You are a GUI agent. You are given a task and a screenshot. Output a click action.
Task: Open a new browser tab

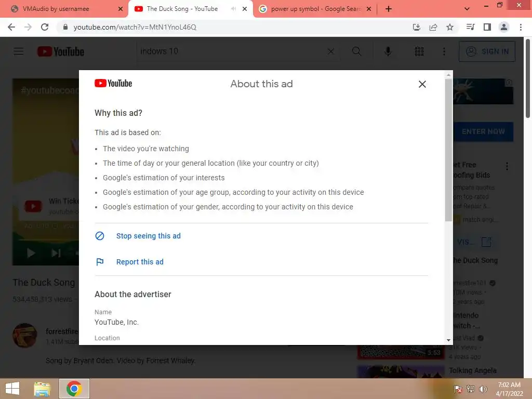[389, 9]
